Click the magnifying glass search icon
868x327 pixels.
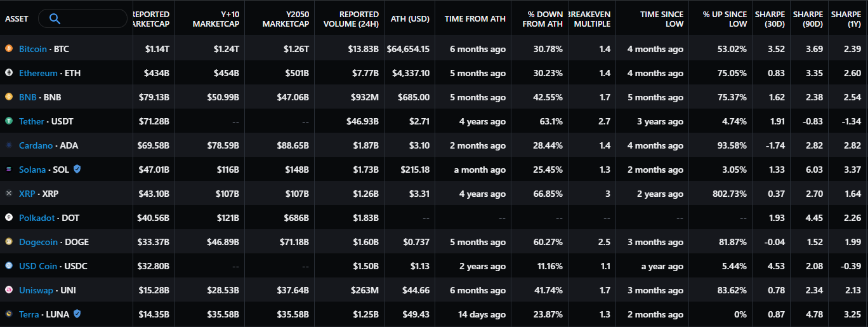55,19
